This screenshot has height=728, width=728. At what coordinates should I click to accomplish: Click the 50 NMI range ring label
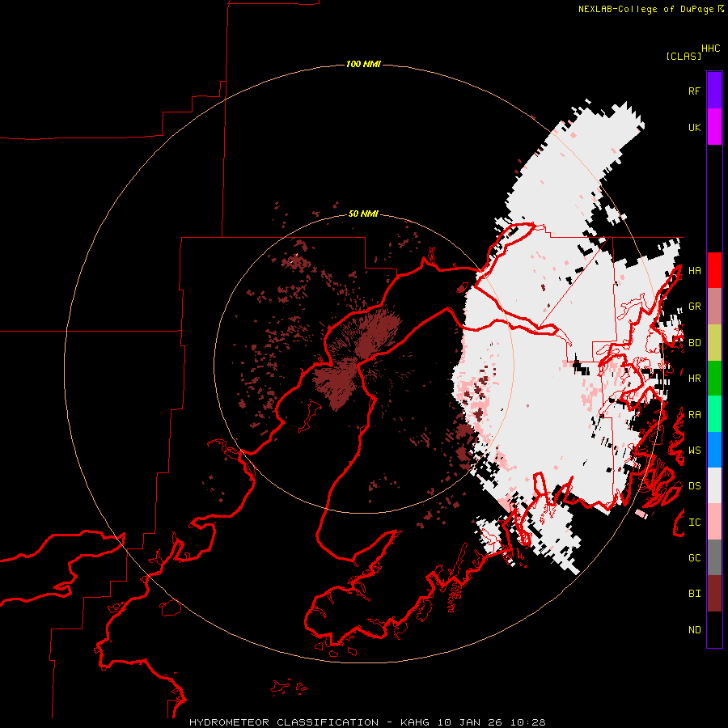click(363, 214)
